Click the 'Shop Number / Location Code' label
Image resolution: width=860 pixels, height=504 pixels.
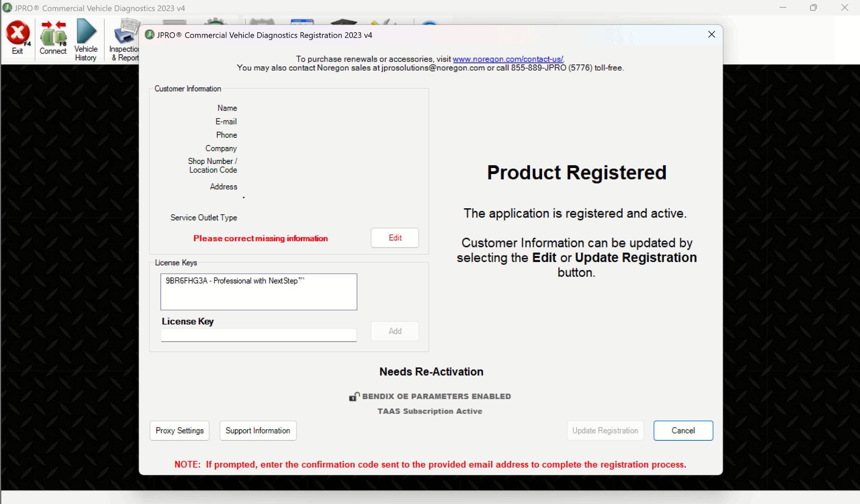[x=213, y=166]
